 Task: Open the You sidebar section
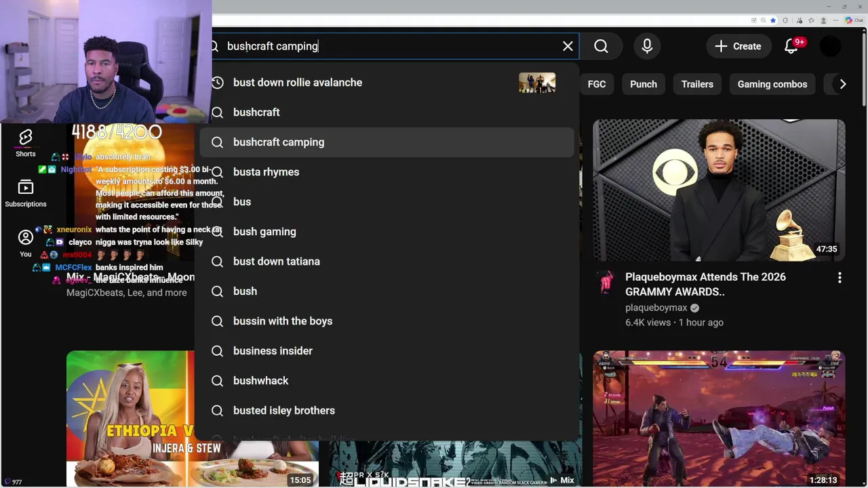(x=26, y=243)
